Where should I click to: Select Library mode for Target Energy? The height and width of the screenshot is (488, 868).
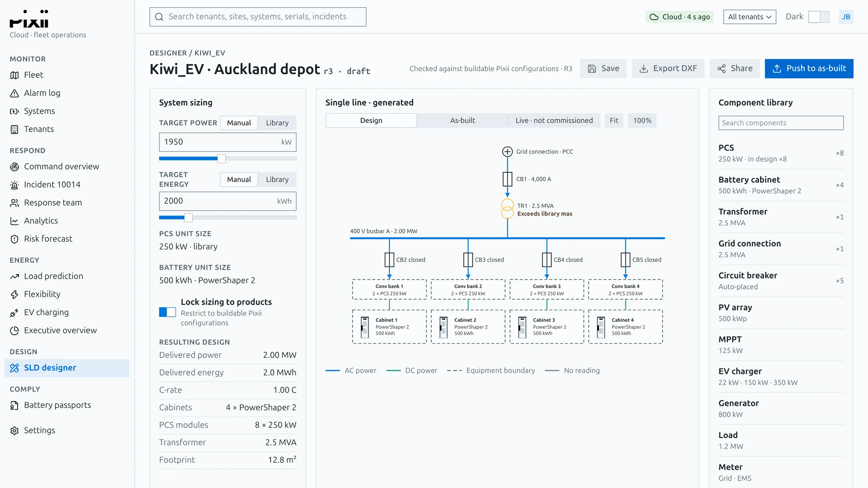point(277,179)
